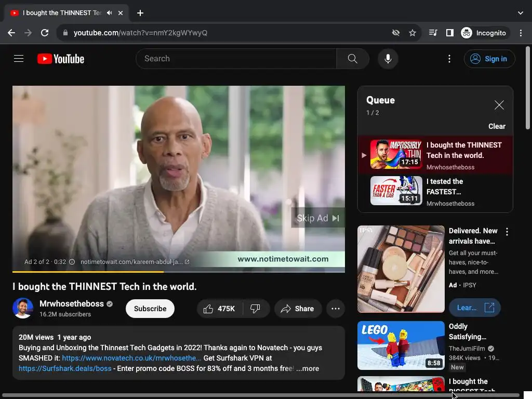Open the LEGO Oddly Satisfying video thumbnail
This screenshot has width=532, height=399.
tap(401, 345)
